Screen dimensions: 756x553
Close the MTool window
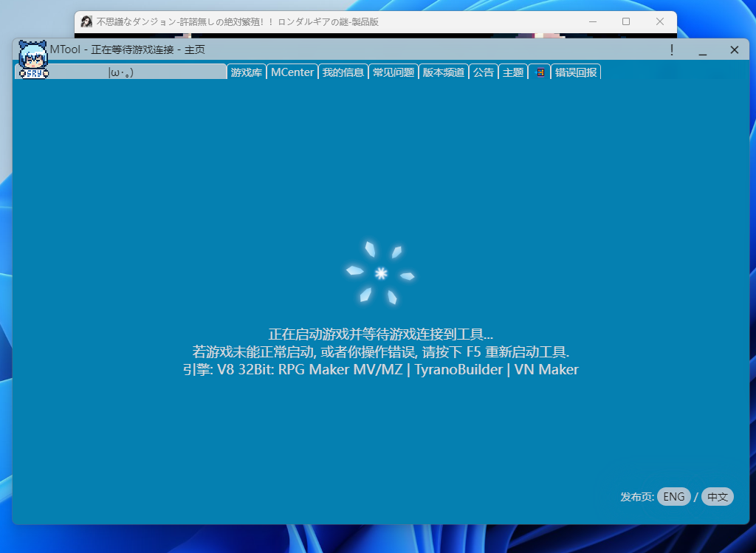[734, 49]
